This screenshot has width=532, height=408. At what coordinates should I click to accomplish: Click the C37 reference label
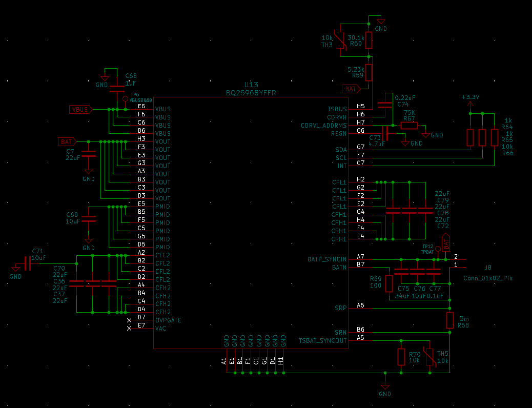point(59,294)
